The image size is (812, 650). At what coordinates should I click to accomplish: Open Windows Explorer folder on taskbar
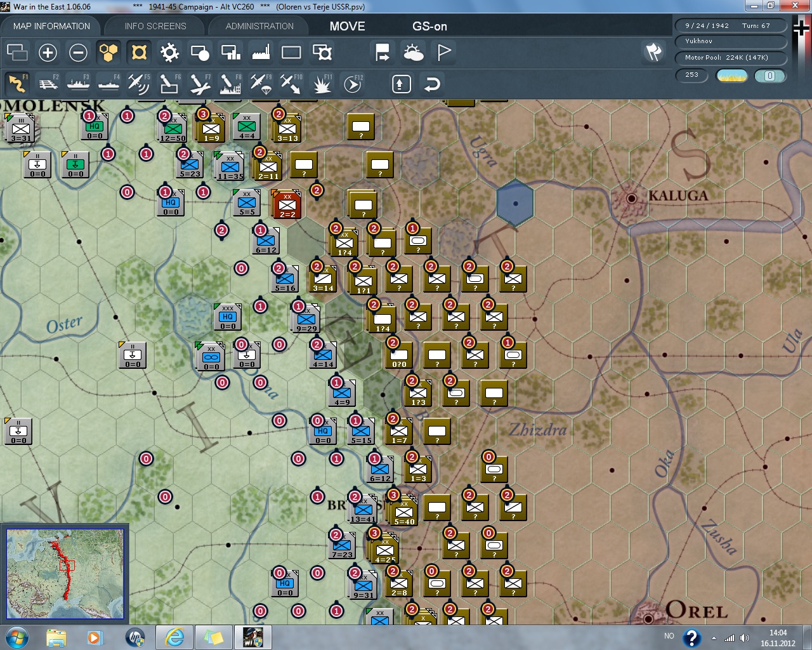[56, 637]
